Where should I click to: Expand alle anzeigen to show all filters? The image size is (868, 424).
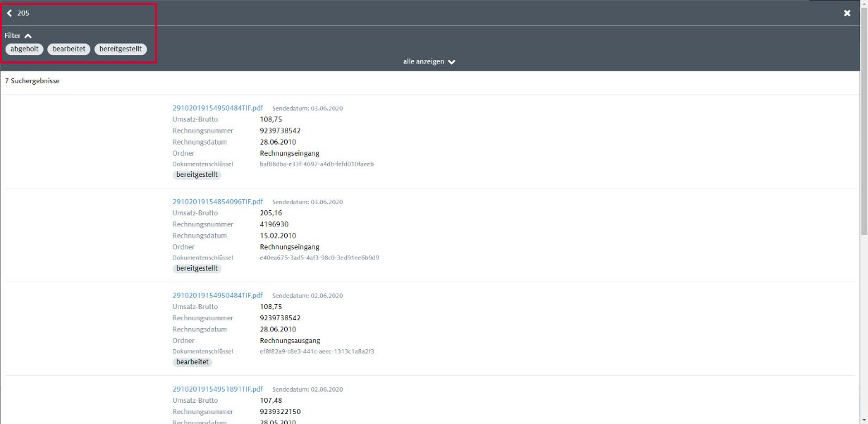point(429,62)
